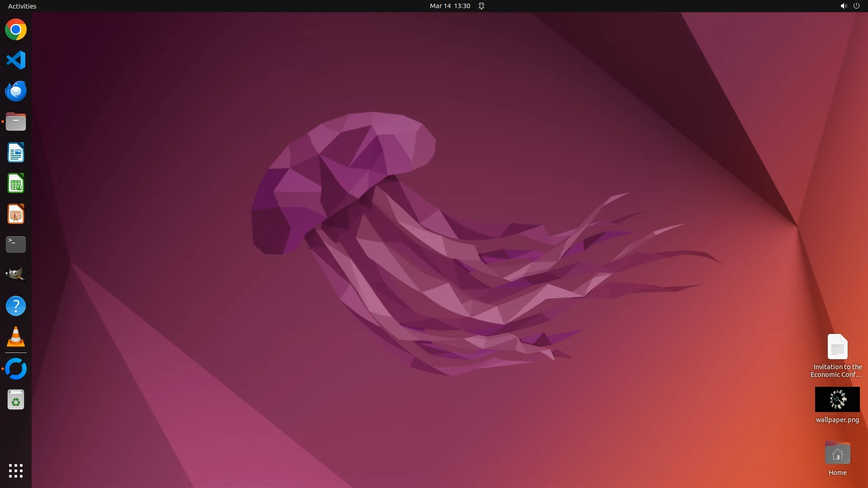Click Activities in the top bar
The image size is (868, 488).
click(x=22, y=6)
